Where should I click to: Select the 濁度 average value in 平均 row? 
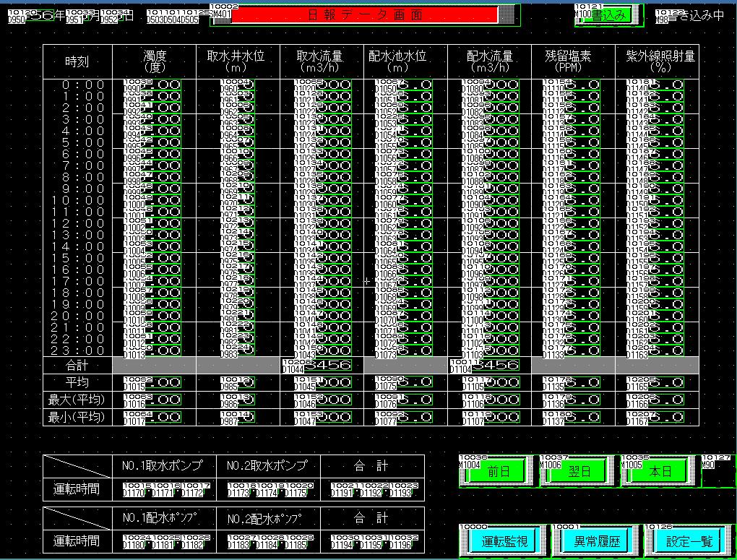click(x=153, y=382)
